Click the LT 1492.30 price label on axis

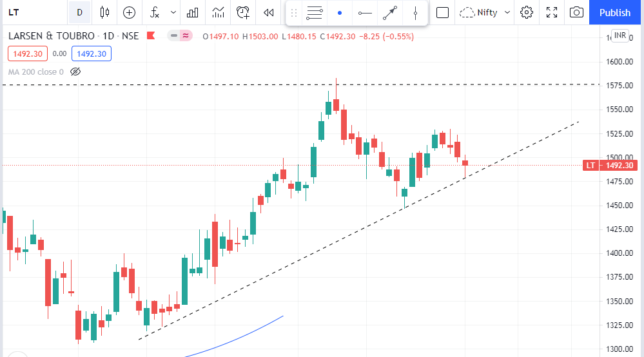pyautogui.click(x=610, y=166)
